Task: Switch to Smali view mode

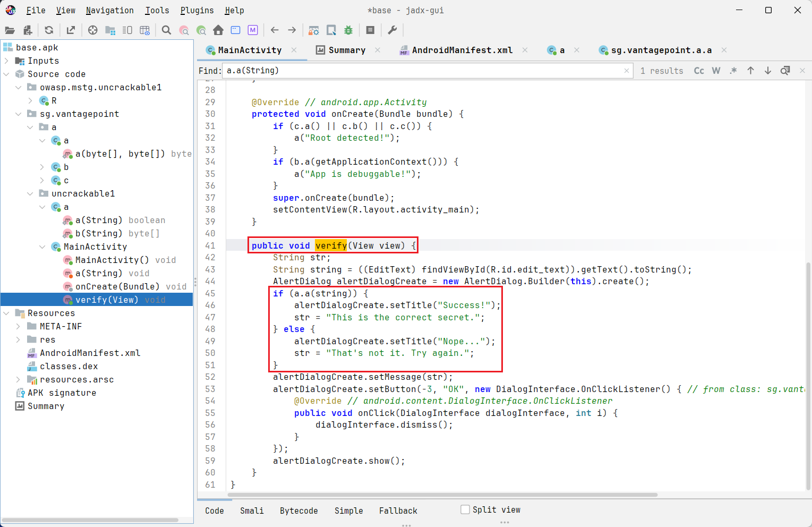Action: tap(252, 511)
